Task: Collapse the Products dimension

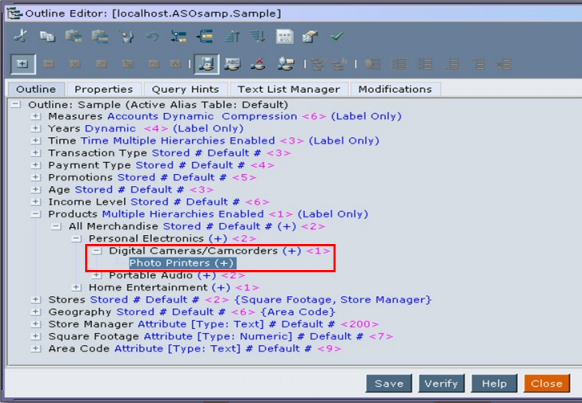Action: [x=36, y=214]
